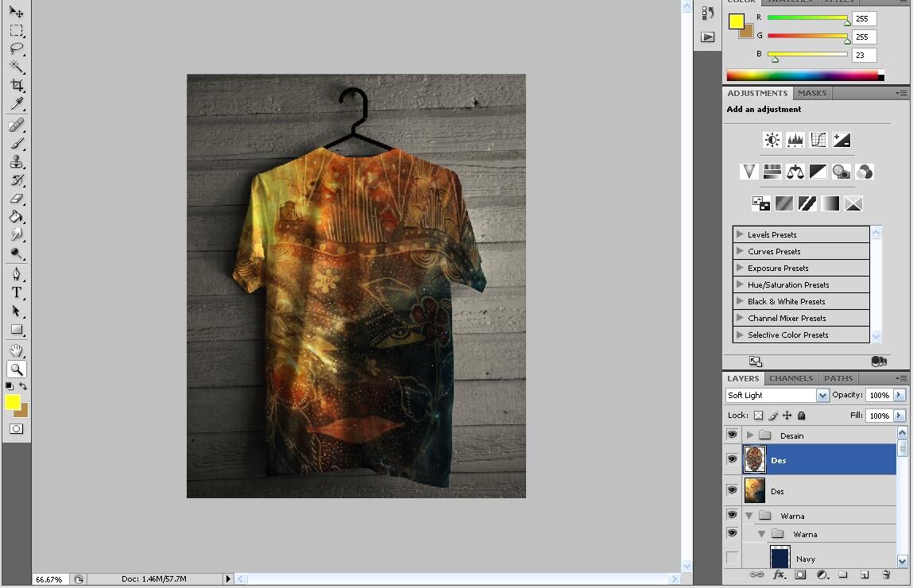Image resolution: width=913 pixels, height=588 pixels.
Task: Add a layer style with fx button
Action: point(779,574)
